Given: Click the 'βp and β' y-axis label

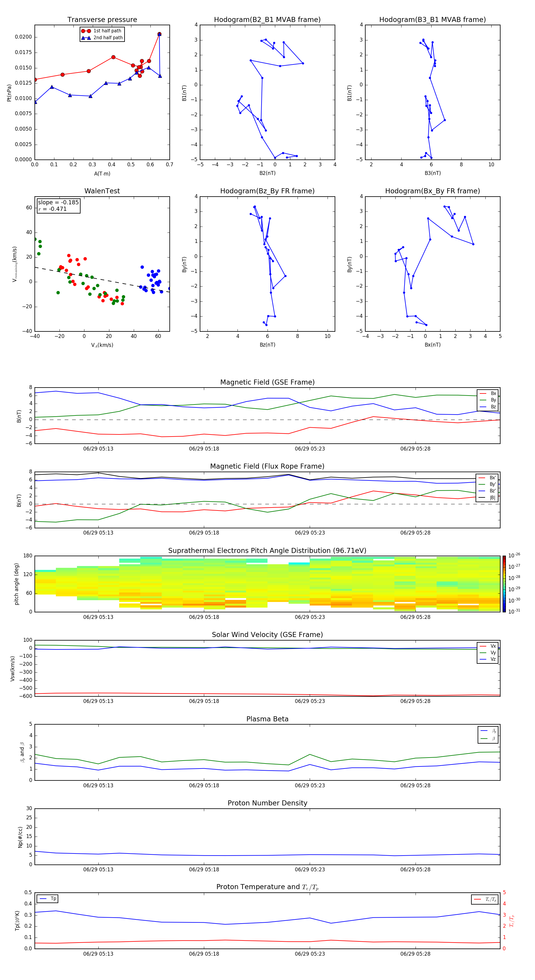Looking at the screenshot, I should tap(22, 752).
